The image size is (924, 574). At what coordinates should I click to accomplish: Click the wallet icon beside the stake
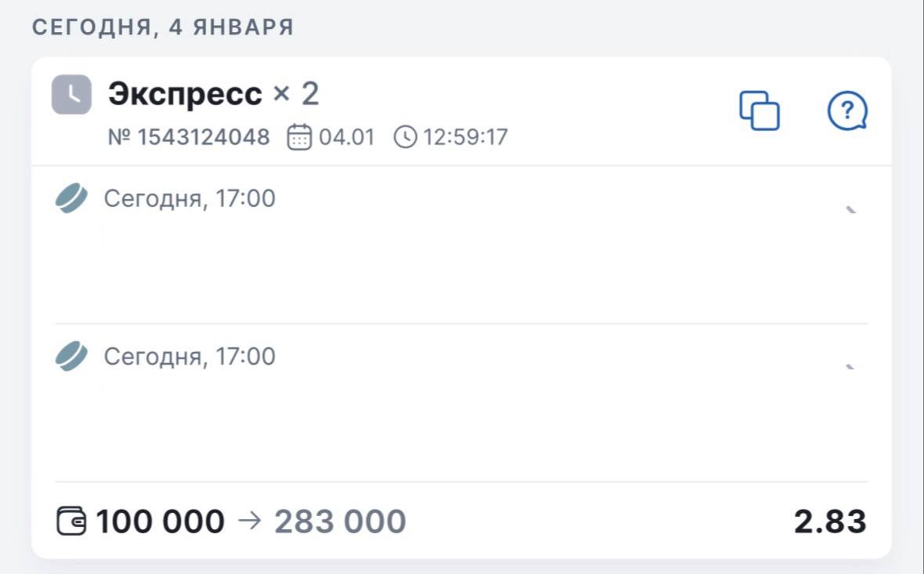(73, 521)
